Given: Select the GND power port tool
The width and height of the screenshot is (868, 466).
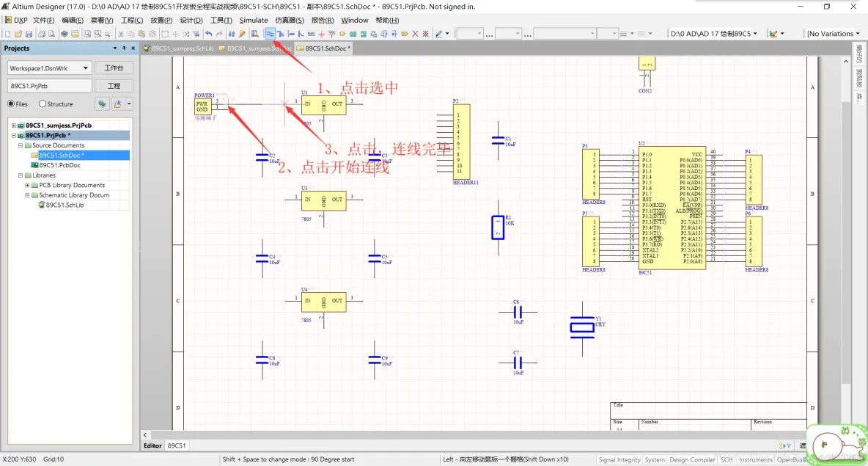Looking at the screenshot, I should (322, 34).
